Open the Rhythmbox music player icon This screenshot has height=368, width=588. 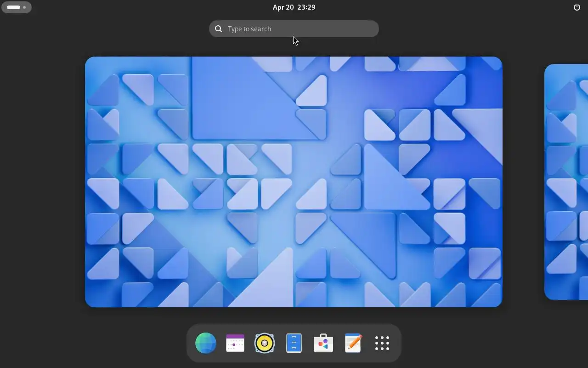(265, 343)
